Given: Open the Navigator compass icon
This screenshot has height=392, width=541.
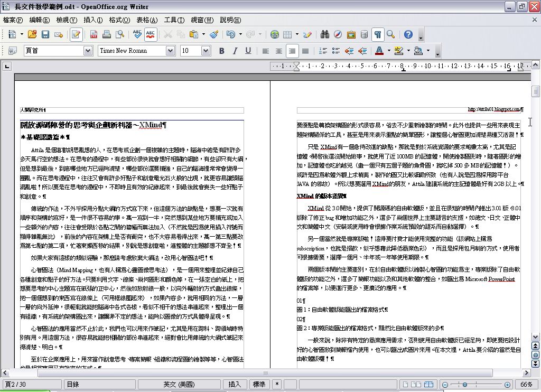Looking at the screenshot, I should tap(338, 34).
